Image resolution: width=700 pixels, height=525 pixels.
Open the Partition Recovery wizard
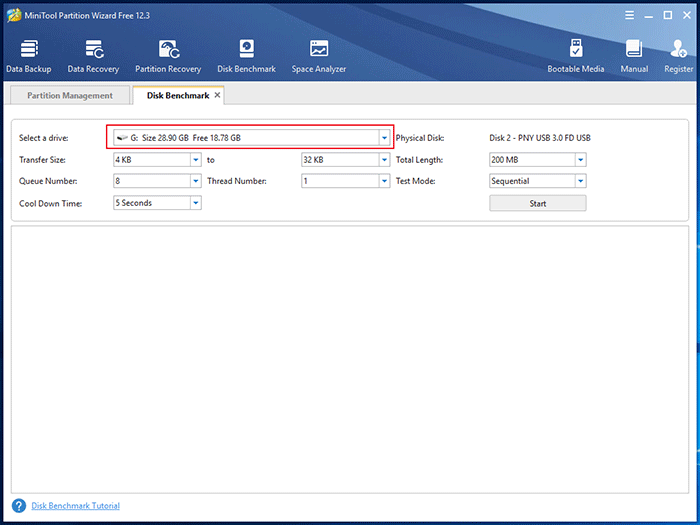pos(168,56)
